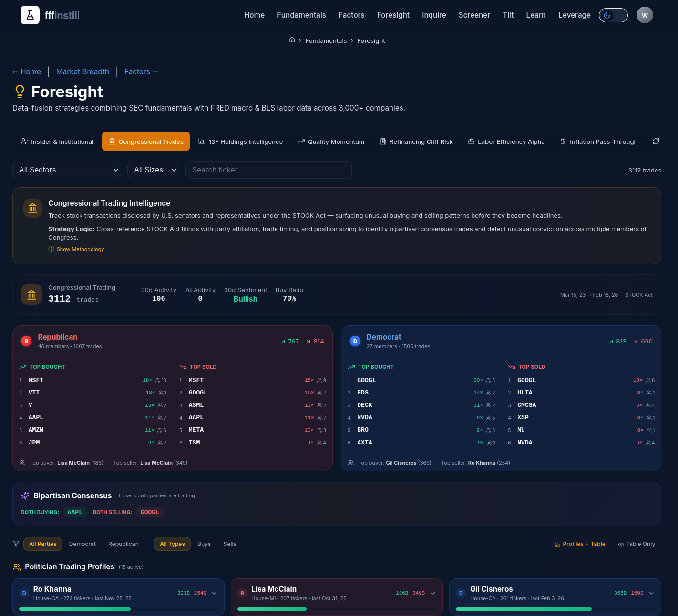Open Screener in top navigation

click(474, 15)
